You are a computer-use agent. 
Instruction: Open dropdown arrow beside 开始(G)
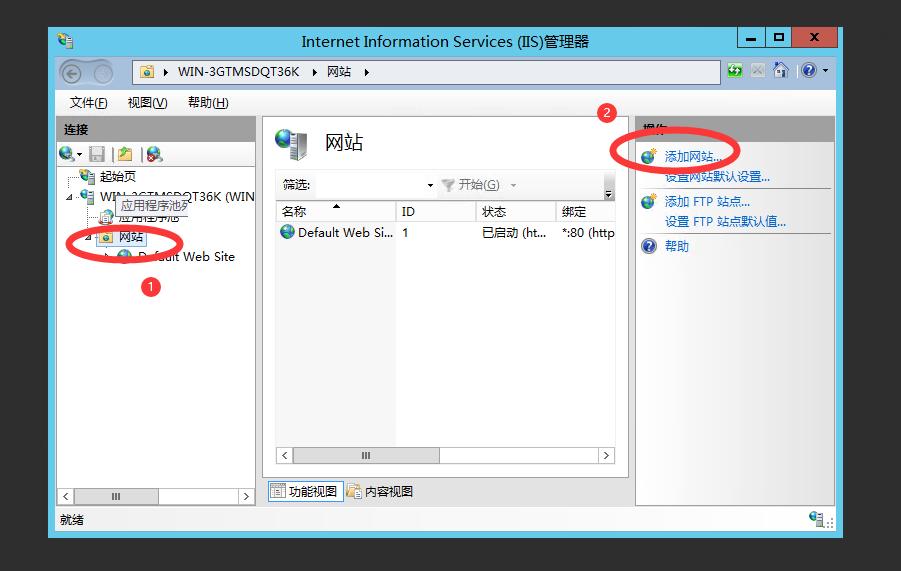pyautogui.click(x=513, y=185)
